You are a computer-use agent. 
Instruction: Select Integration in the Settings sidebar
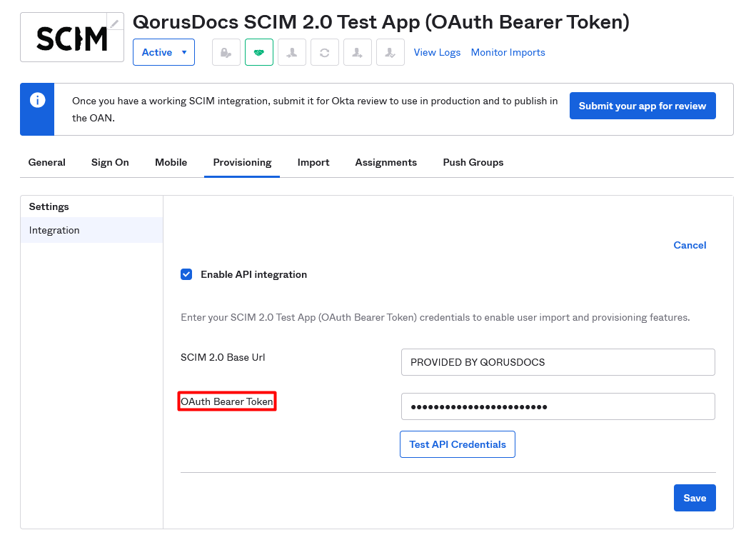(x=91, y=230)
